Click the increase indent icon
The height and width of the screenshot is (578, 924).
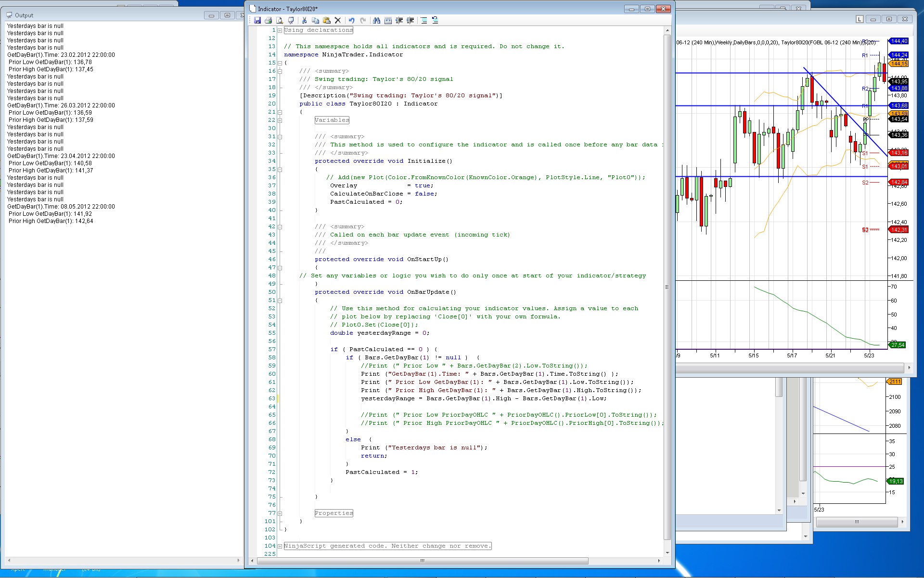click(x=410, y=20)
